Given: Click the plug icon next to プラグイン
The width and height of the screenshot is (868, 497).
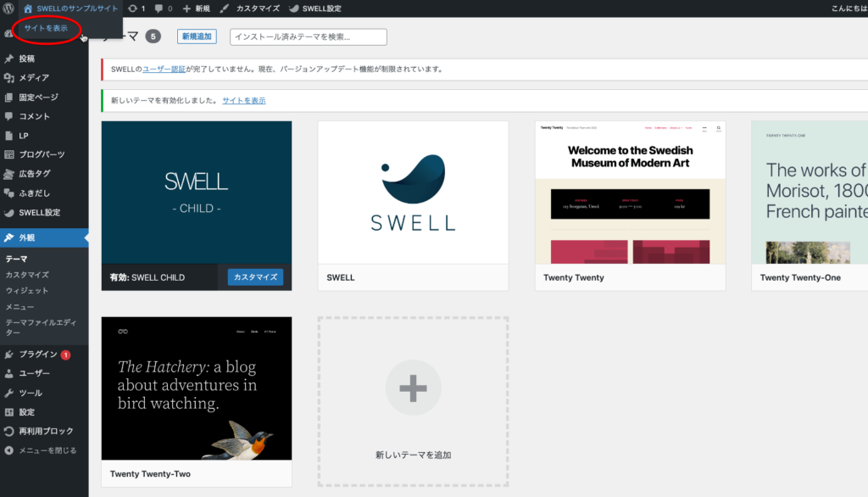Looking at the screenshot, I should pos(8,355).
